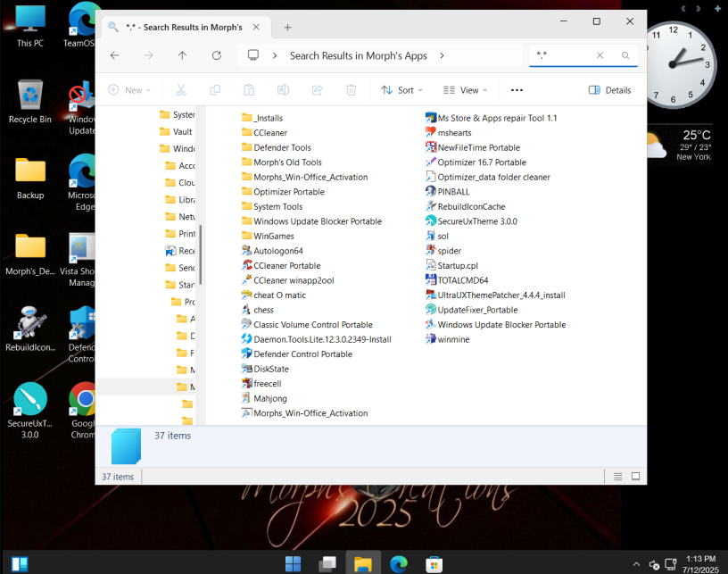Viewport: 728px width, 574px height.
Task: Click the Copy icon in toolbar
Action: coord(215,90)
